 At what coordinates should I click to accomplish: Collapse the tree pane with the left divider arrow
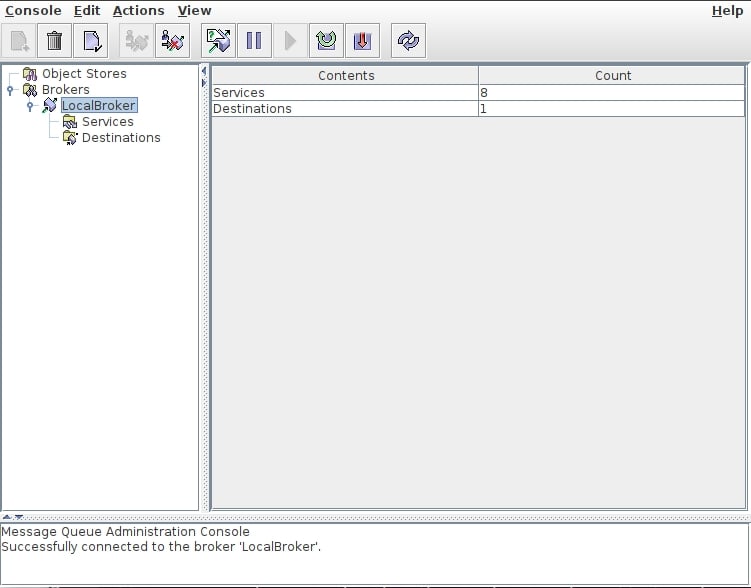[x=204, y=71]
